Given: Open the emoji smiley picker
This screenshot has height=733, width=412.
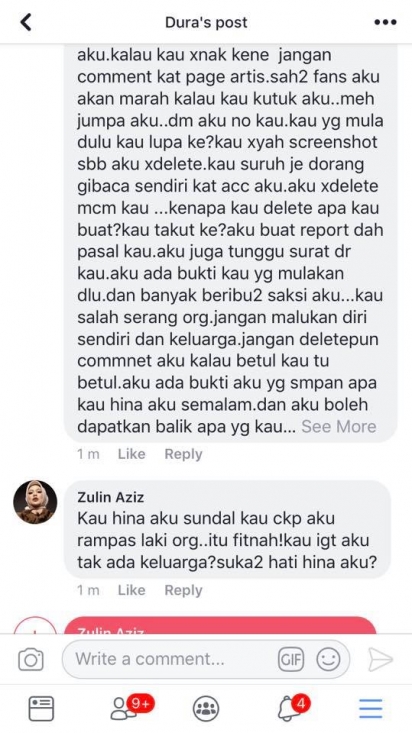Looking at the screenshot, I should (328, 660).
